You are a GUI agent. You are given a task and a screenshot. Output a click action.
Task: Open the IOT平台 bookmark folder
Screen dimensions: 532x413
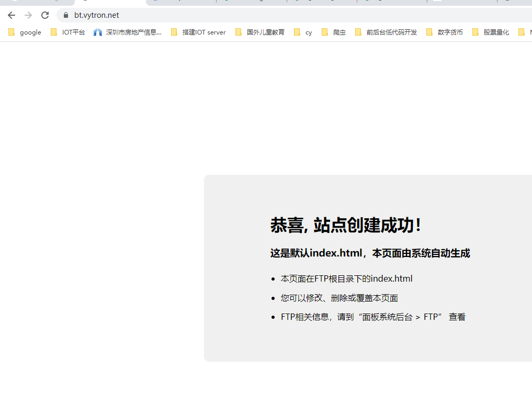click(67, 32)
